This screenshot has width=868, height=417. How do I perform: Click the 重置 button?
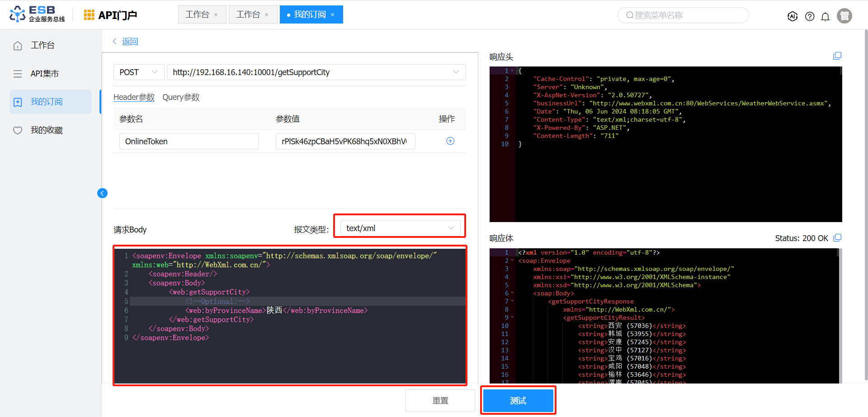click(x=440, y=401)
